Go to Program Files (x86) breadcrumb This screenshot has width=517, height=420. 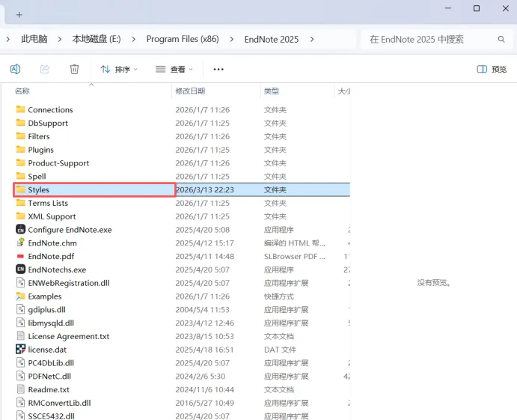[183, 39]
